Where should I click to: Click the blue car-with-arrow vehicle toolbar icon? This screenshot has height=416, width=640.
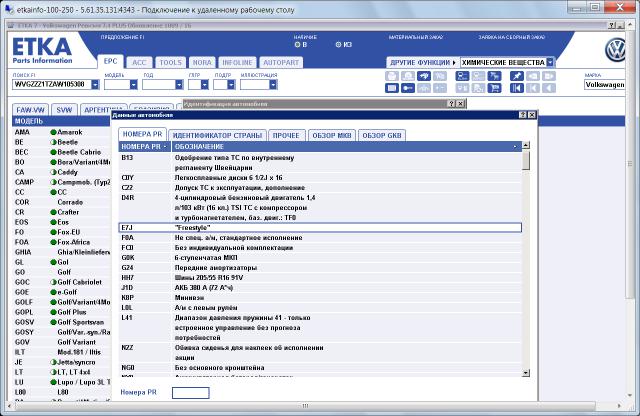424,76
